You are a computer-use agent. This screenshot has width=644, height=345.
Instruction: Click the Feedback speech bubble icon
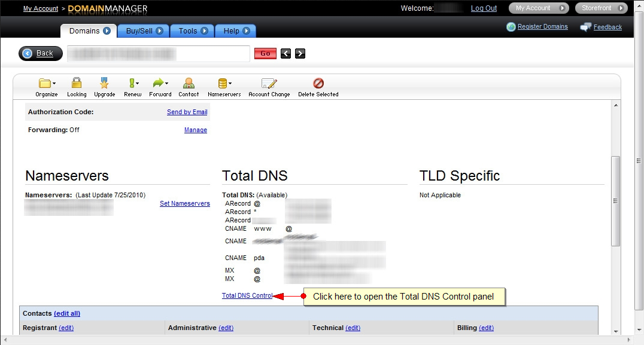(586, 27)
